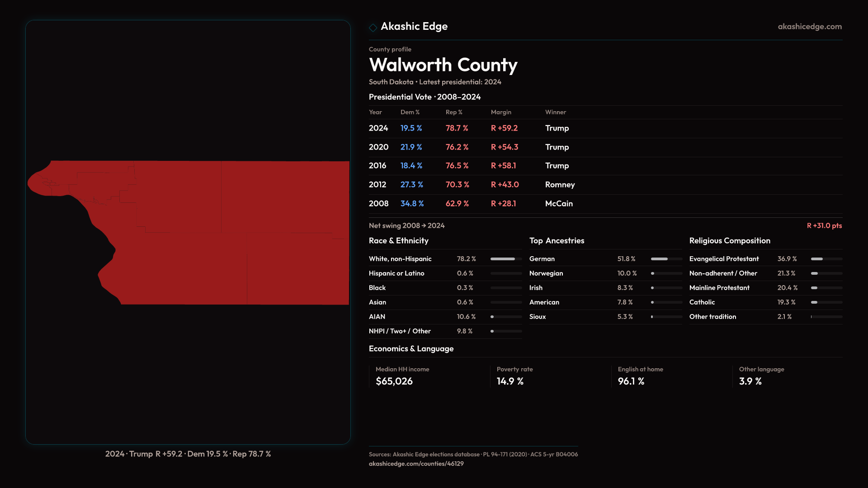Screen dimensions: 868x488
Task: Click the Winner column header
Action: click(555, 112)
